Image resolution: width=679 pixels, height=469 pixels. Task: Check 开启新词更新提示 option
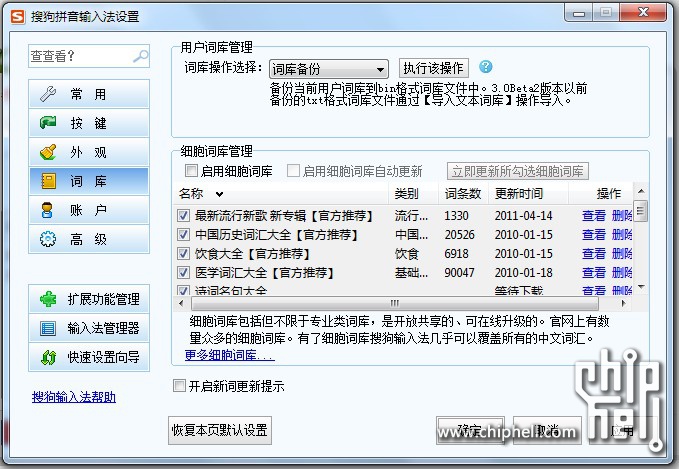pos(179,385)
